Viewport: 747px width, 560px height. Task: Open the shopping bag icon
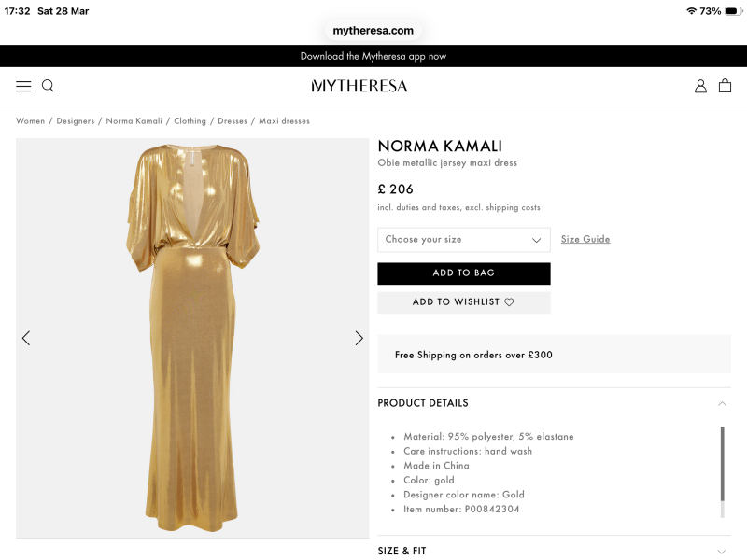[725, 85]
